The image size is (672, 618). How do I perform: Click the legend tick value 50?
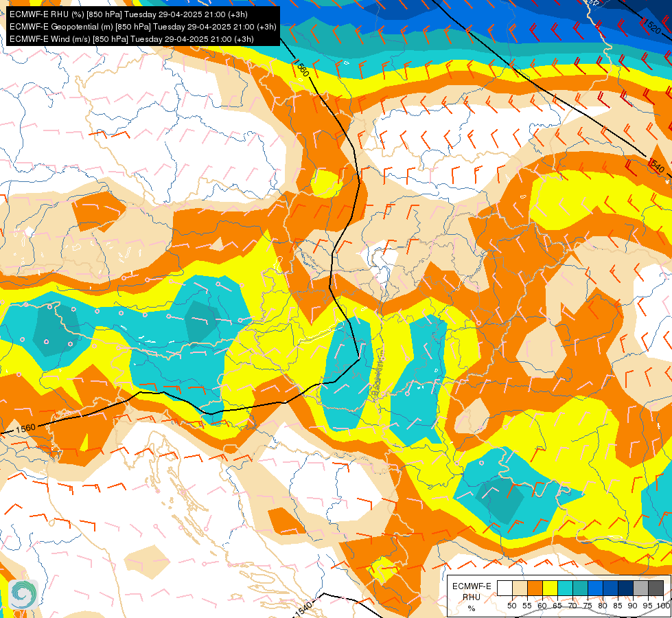(511, 606)
